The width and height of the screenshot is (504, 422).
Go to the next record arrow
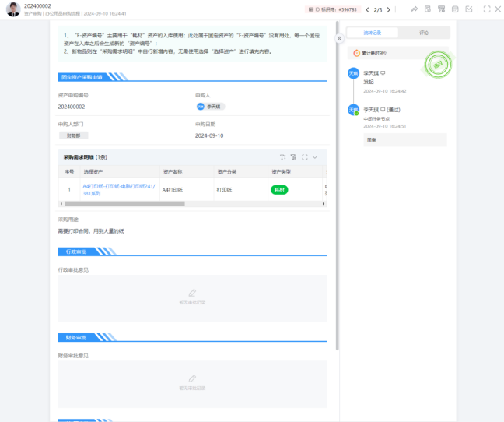coord(388,9)
